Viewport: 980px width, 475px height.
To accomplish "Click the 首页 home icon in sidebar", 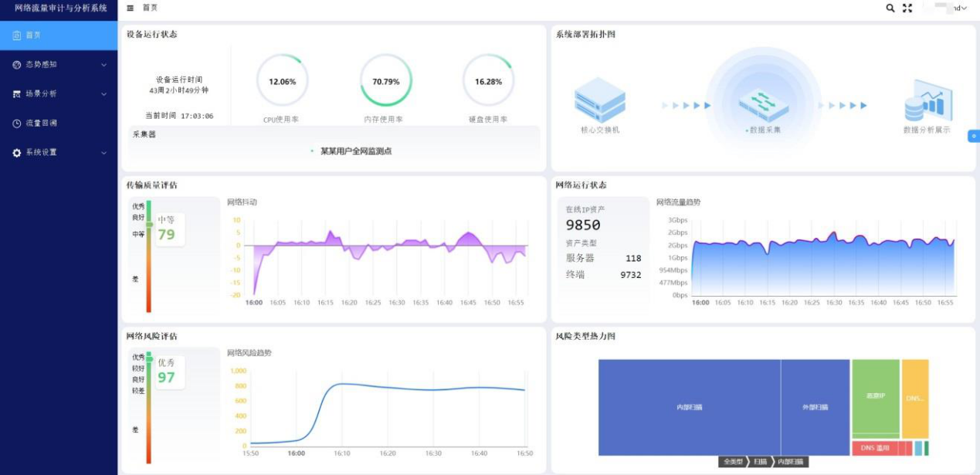I will point(17,36).
